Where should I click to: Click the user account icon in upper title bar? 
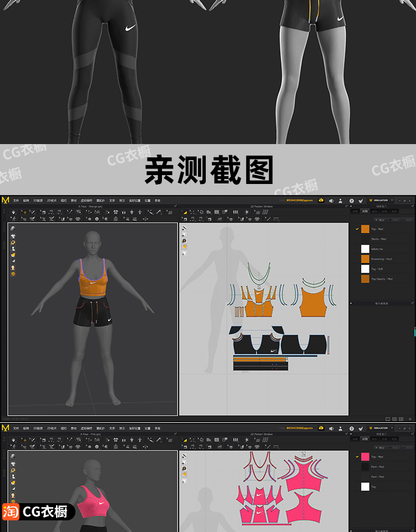[x=341, y=201]
